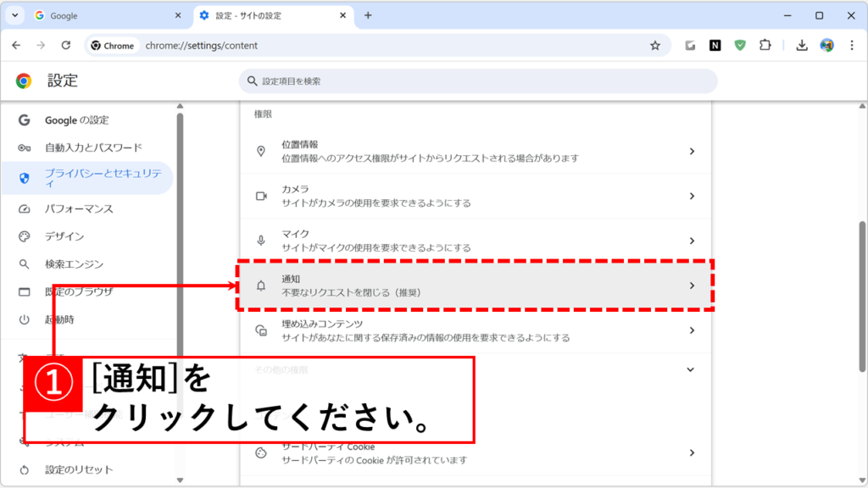Switch to the Google tab
The width and height of the screenshot is (868, 488).
tap(108, 15)
